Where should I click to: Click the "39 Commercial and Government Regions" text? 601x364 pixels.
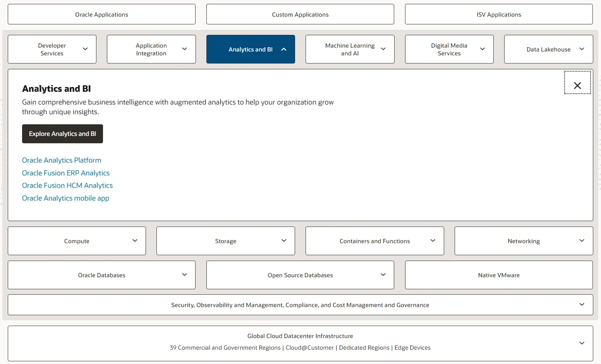tap(225, 348)
